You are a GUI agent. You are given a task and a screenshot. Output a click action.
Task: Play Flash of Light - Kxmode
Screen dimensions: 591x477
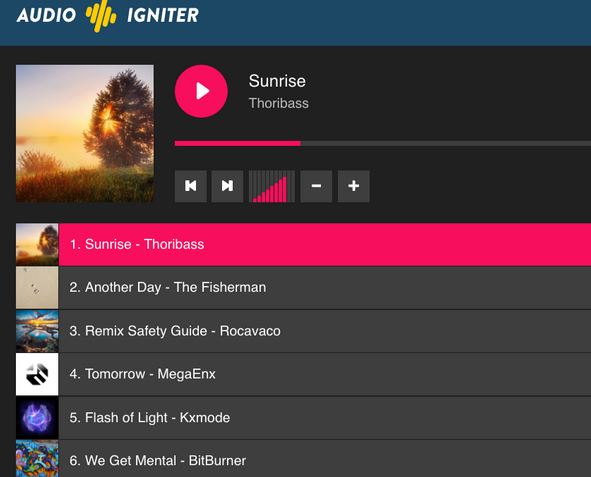tap(325, 417)
